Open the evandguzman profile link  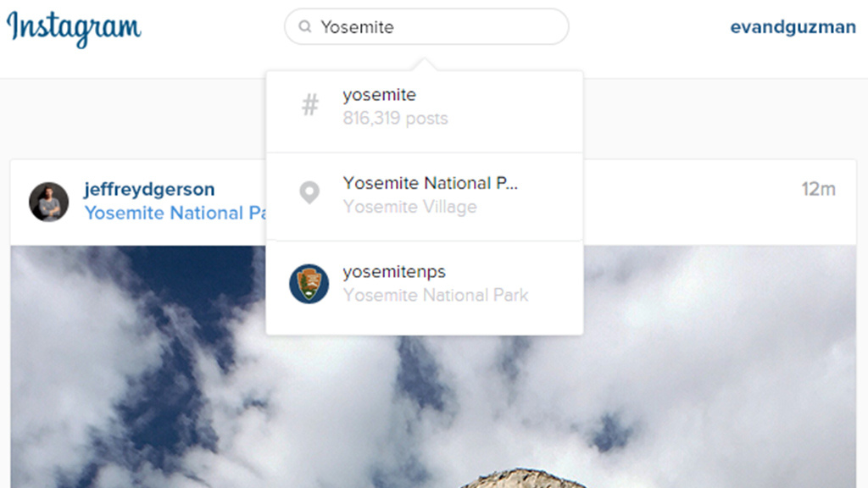click(x=793, y=26)
